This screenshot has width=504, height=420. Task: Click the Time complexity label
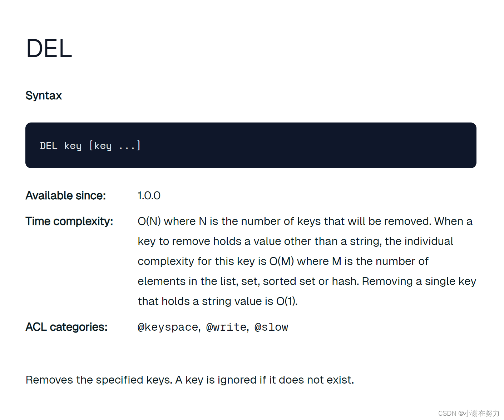coord(69,221)
